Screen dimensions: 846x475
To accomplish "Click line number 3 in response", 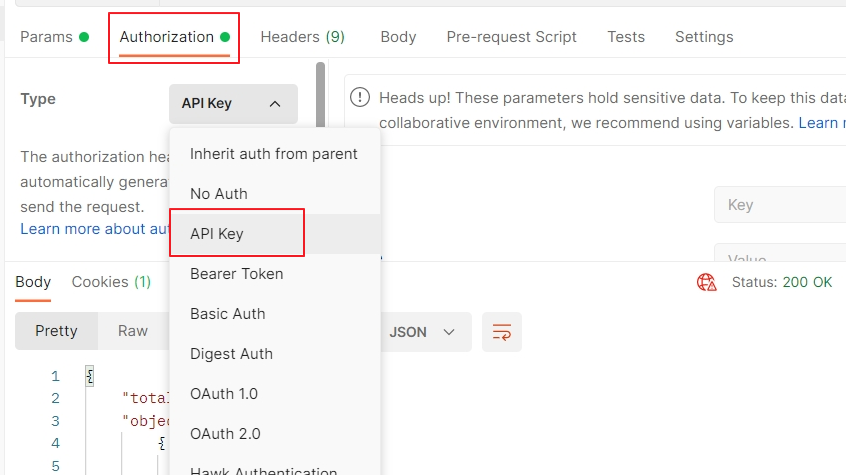I will (55, 421).
